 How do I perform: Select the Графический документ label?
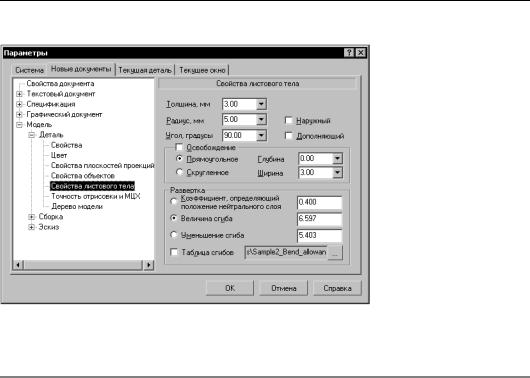pyautogui.click(x=64, y=115)
